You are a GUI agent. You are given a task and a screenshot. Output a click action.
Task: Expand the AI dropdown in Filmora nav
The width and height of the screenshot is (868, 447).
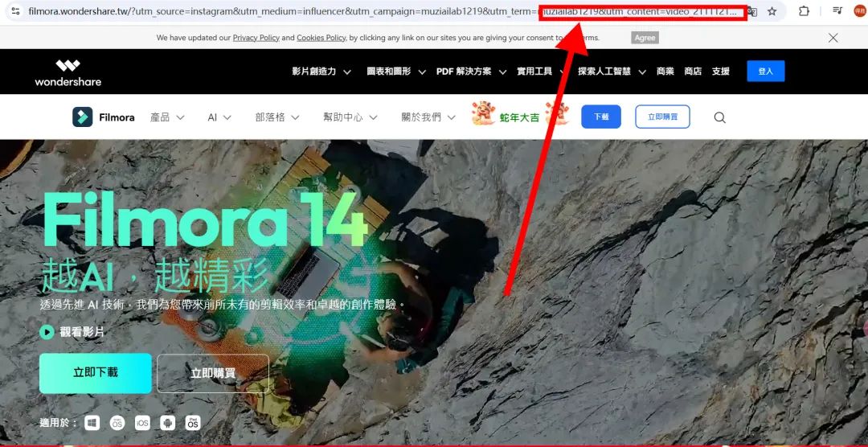coord(219,117)
